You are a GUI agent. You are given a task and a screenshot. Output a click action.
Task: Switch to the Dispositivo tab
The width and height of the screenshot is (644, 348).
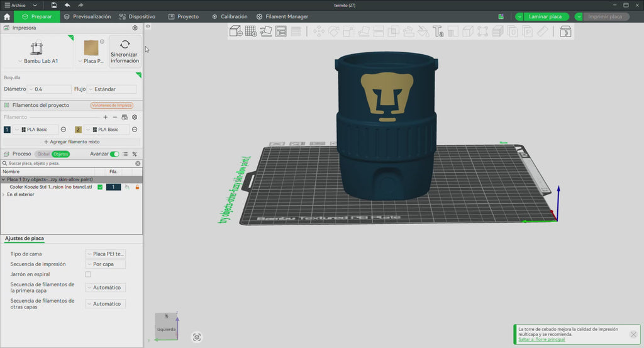(x=138, y=17)
